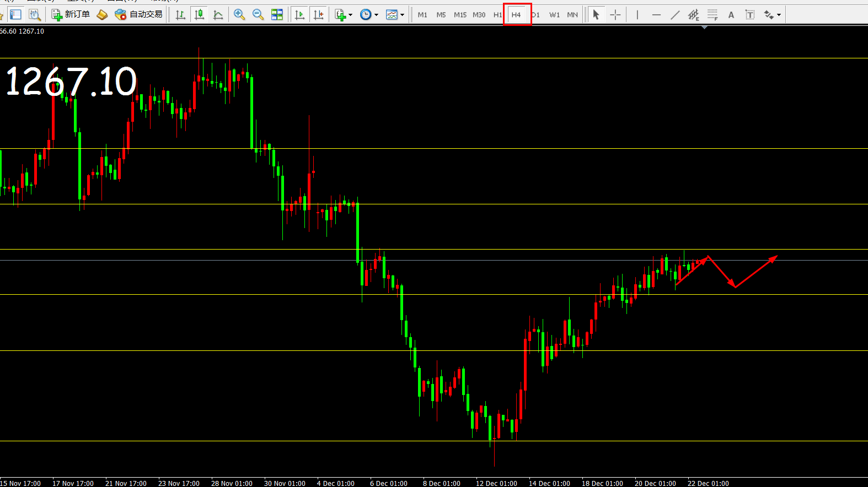
Task: Click the '12 Dec 01:00' time axis label
Action: tap(496, 483)
